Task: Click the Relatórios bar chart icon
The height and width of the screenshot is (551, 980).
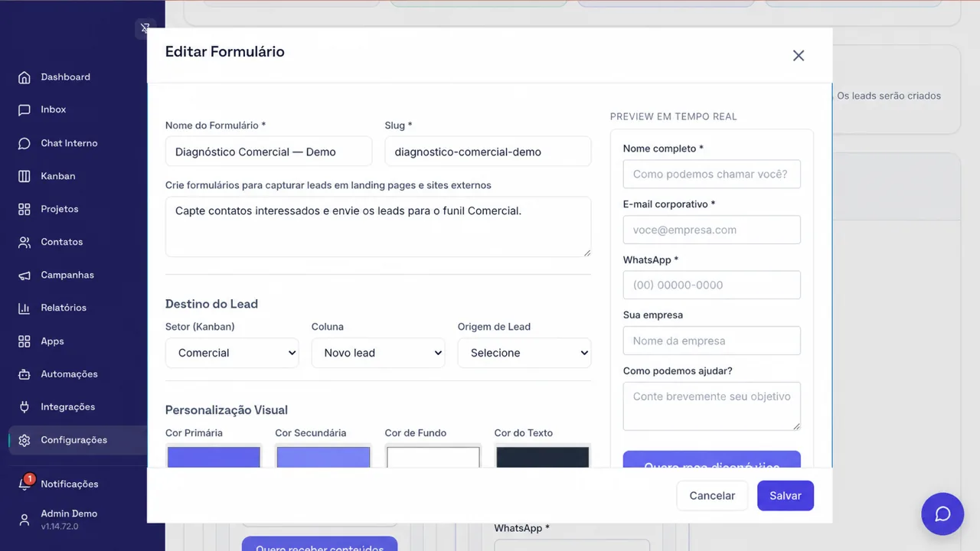Action: pos(24,308)
